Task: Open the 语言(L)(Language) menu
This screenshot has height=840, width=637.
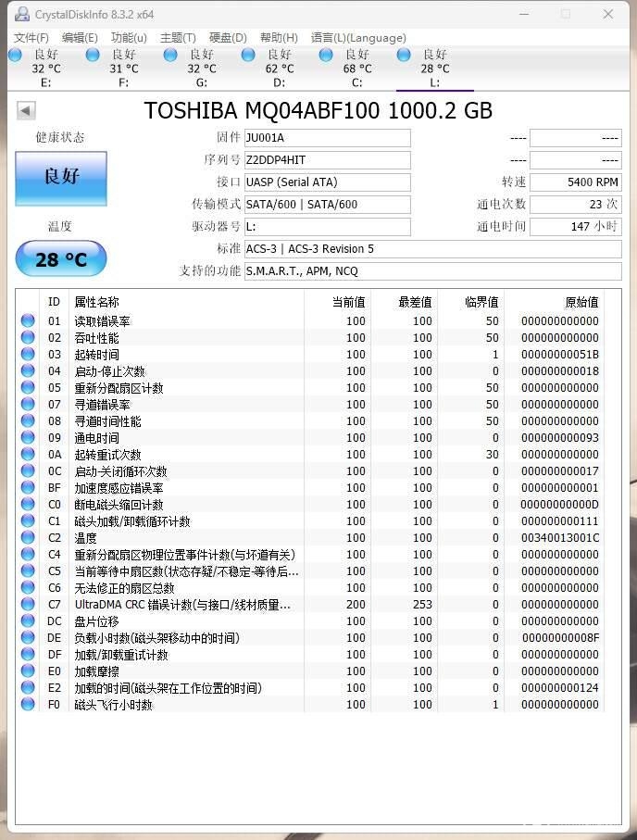Action: pyautogui.click(x=358, y=37)
